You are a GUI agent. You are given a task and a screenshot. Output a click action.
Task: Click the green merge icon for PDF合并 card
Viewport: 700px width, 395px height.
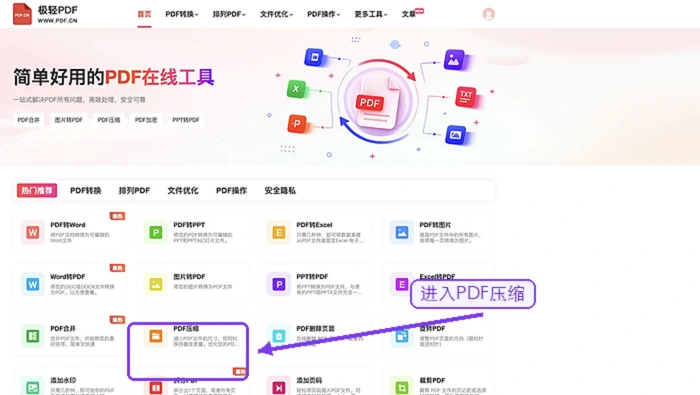coord(33,336)
